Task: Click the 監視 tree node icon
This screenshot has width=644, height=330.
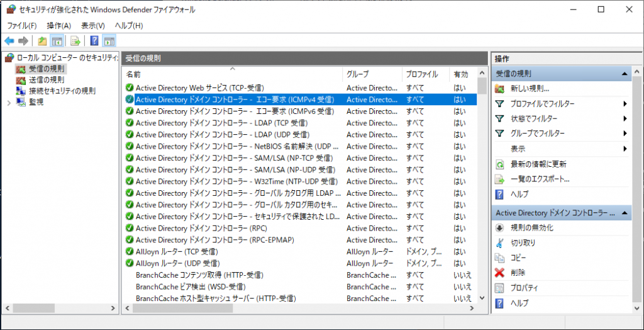Action: click(x=21, y=102)
